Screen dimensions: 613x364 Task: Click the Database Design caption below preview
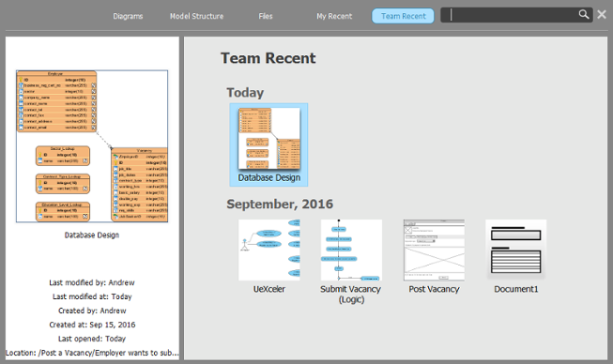pos(92,235)
